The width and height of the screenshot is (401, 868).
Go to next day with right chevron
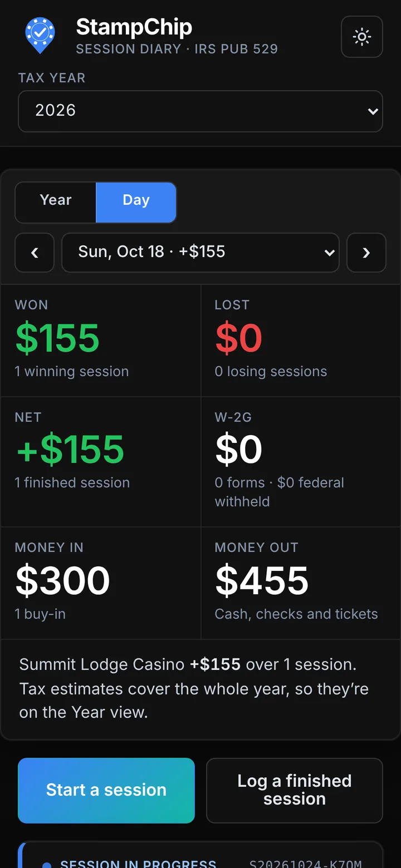tap(366, 253)
